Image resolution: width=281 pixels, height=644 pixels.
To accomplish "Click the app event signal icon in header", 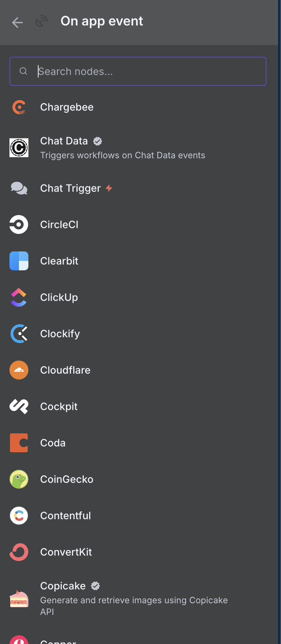I will click(41, 21).
